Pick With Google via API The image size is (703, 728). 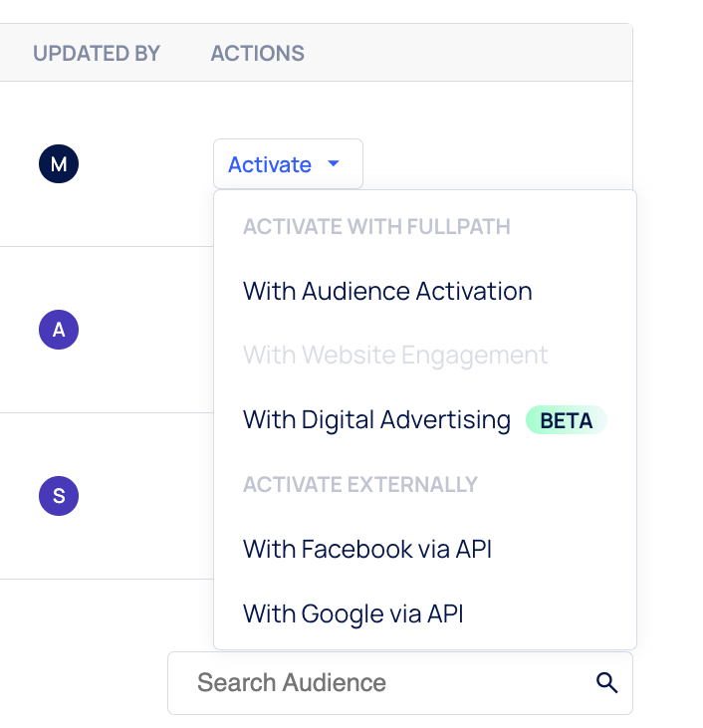click(x=353, y=613)
